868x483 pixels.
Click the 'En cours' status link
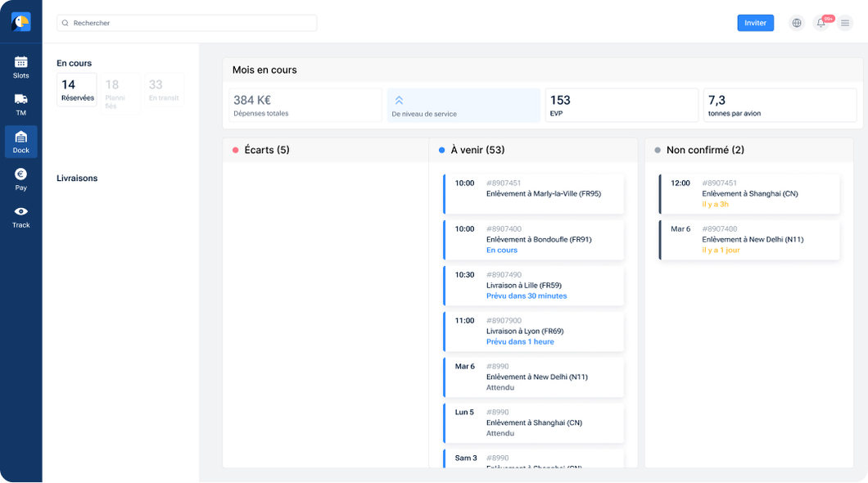click(x=501, y=250)
